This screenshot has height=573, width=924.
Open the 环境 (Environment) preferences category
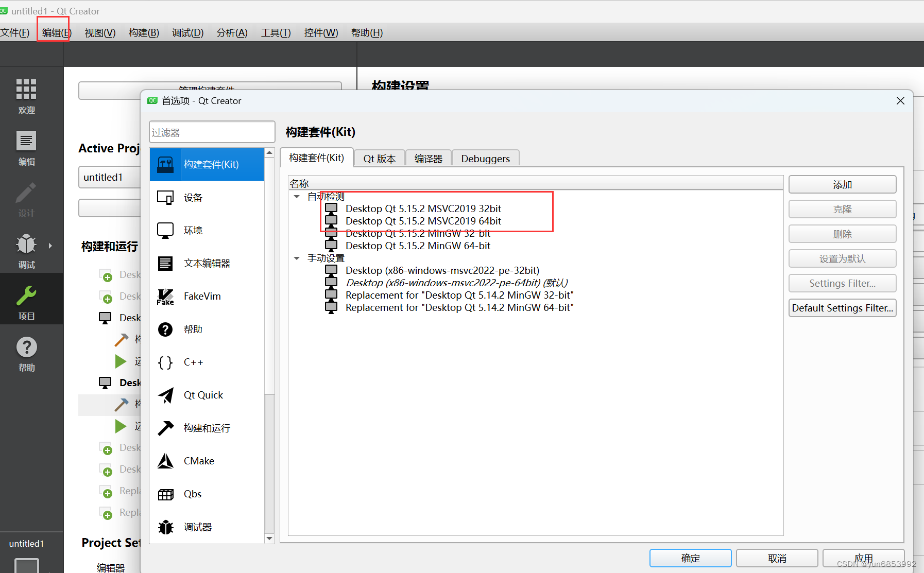pyautogui.click(x=207, y=231)
